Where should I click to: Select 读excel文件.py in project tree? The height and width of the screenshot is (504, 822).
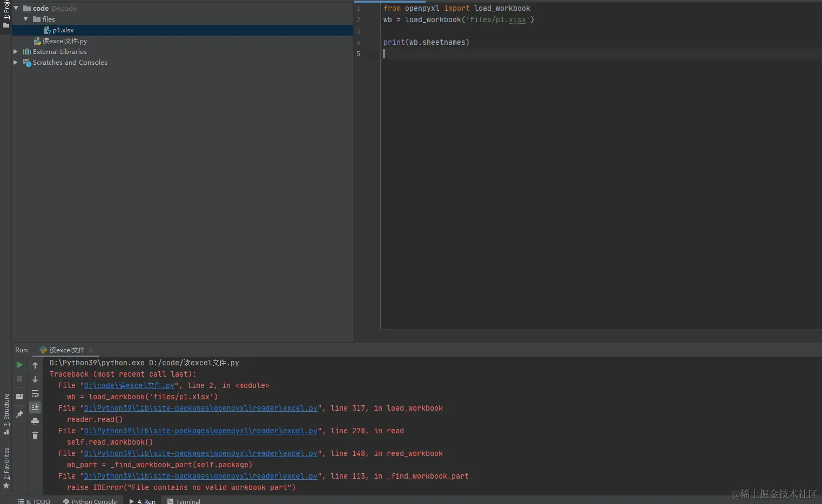point(183,41)
